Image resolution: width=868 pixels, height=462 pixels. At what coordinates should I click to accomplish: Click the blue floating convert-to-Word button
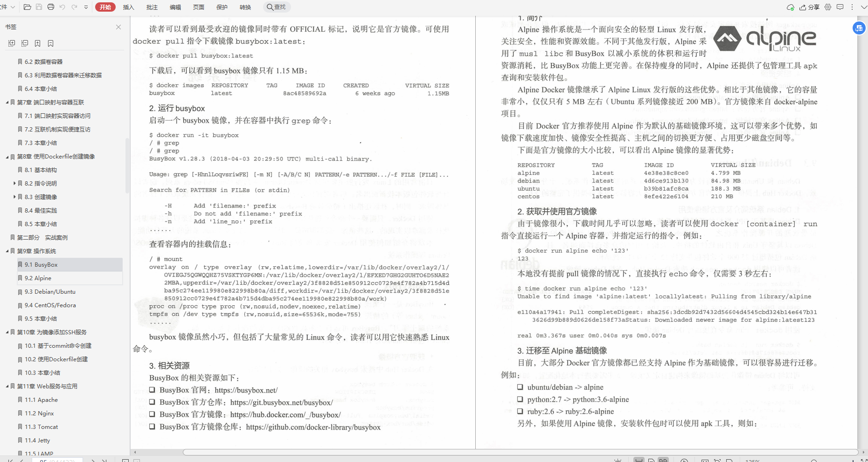point(859,28)
